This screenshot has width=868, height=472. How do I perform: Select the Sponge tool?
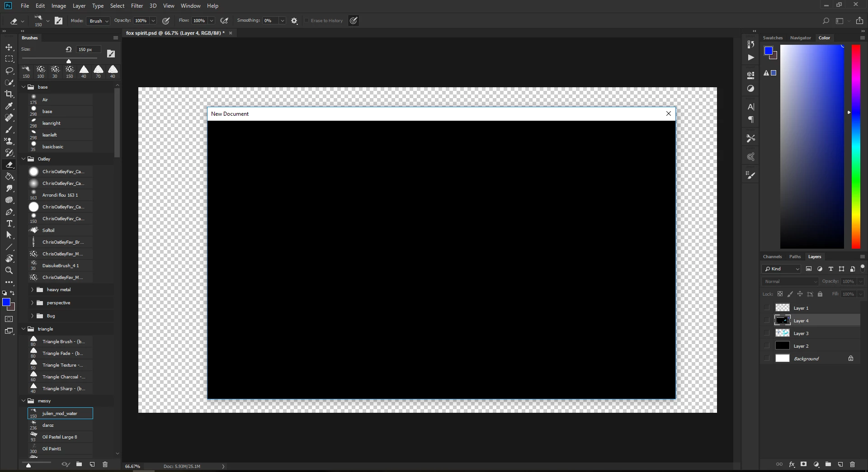coord(9,200)
